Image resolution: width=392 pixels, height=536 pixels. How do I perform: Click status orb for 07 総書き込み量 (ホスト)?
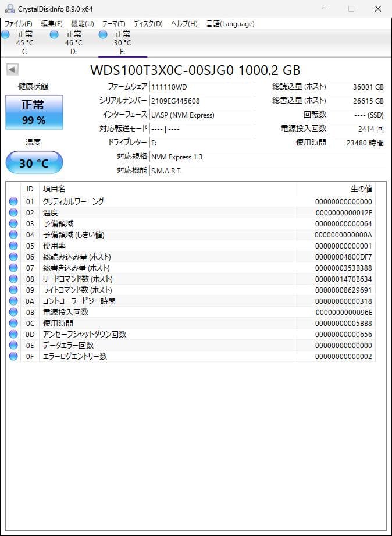coord(13,268)
